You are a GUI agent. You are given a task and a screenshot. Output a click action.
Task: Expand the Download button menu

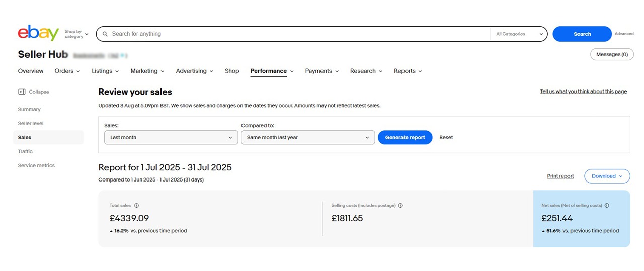pos(607,176)
